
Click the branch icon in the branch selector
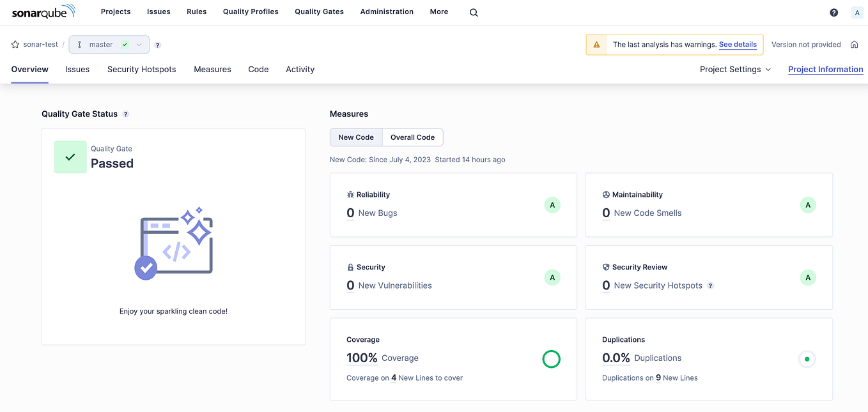coord(79,44)
